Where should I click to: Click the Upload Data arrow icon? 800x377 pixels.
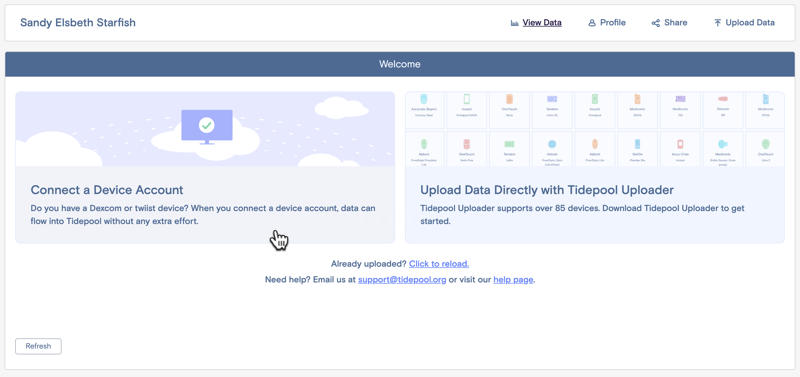[717, 23]
